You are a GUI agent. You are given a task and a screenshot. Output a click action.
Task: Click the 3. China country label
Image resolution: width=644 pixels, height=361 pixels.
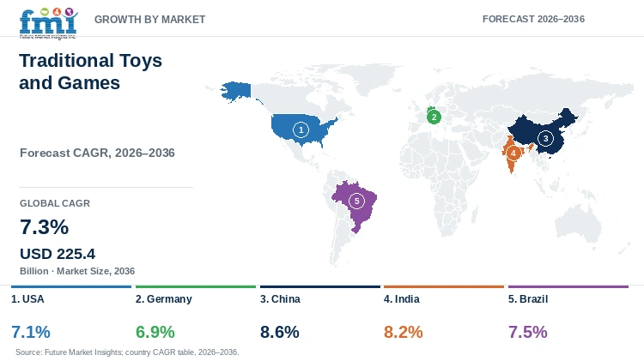coord(280,299)
